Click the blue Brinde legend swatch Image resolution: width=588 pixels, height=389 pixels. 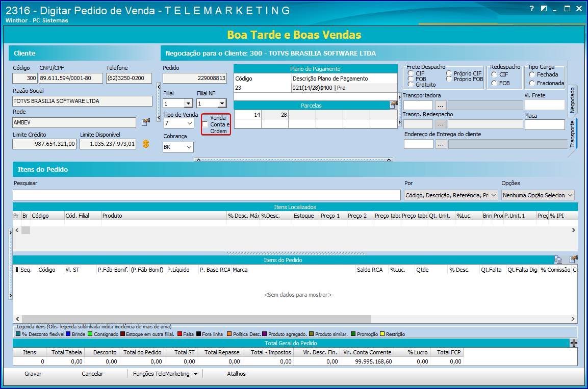[x=68, y=334]
